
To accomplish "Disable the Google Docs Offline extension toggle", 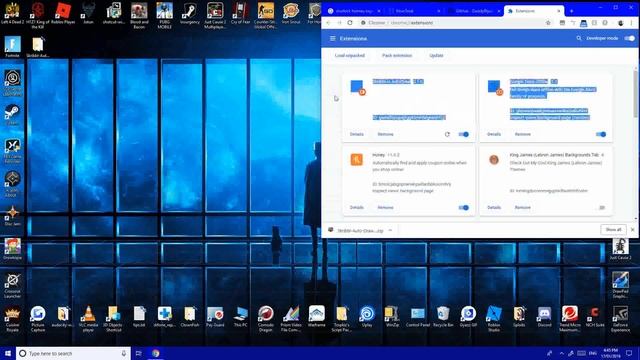I will coord(601,134).
